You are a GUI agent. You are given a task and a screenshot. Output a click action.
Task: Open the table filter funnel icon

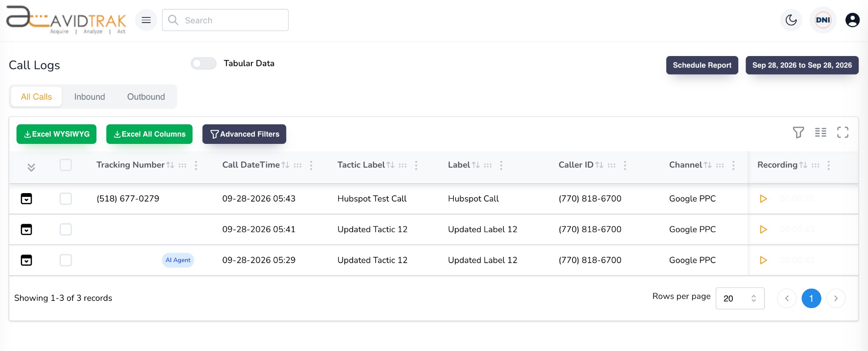798,132
